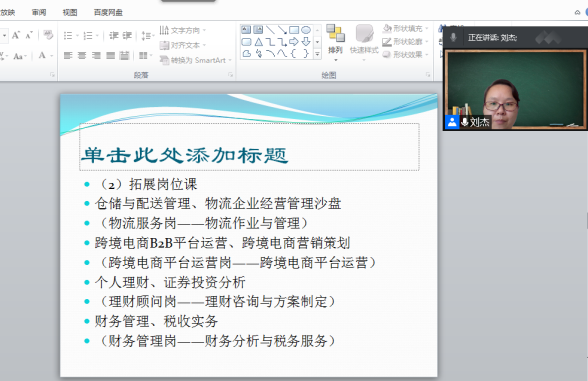The image size is (588, 381).
Task: Click the bullet list icon
Action: pos(68,36)
